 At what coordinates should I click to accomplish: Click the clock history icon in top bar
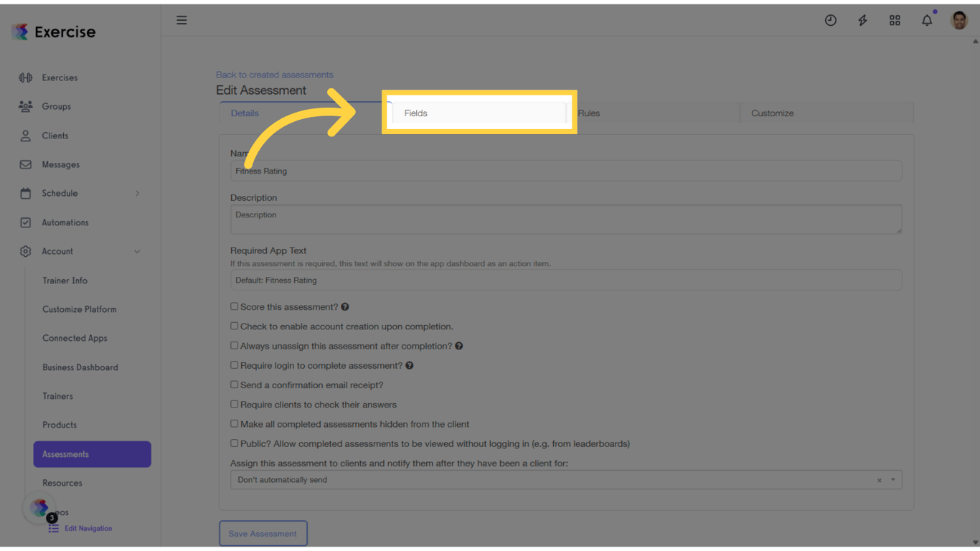pos(830,20)
